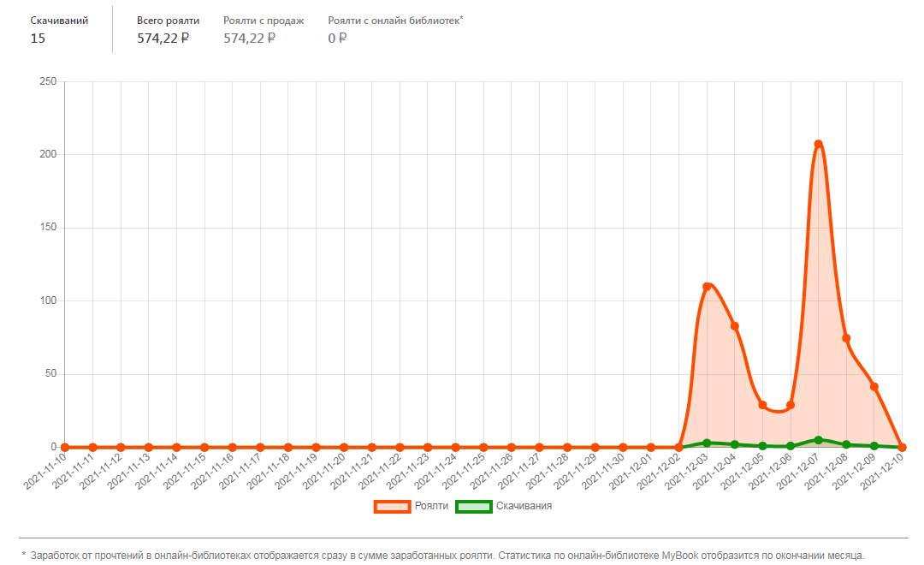The height and width of the screenshot is (565, 924).
Task: Select the royalty point on 2021-12-03
Action: tap(707, 287)
